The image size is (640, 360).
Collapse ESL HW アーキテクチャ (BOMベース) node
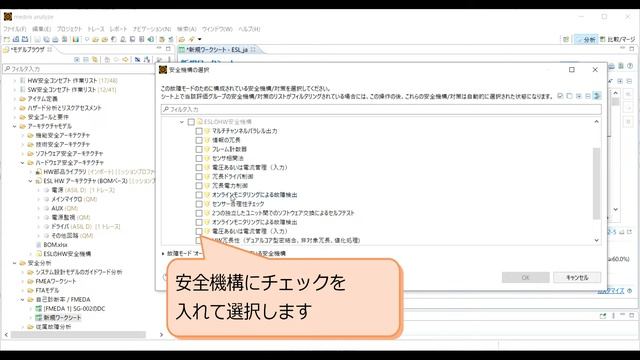click(x=31, y=181)
